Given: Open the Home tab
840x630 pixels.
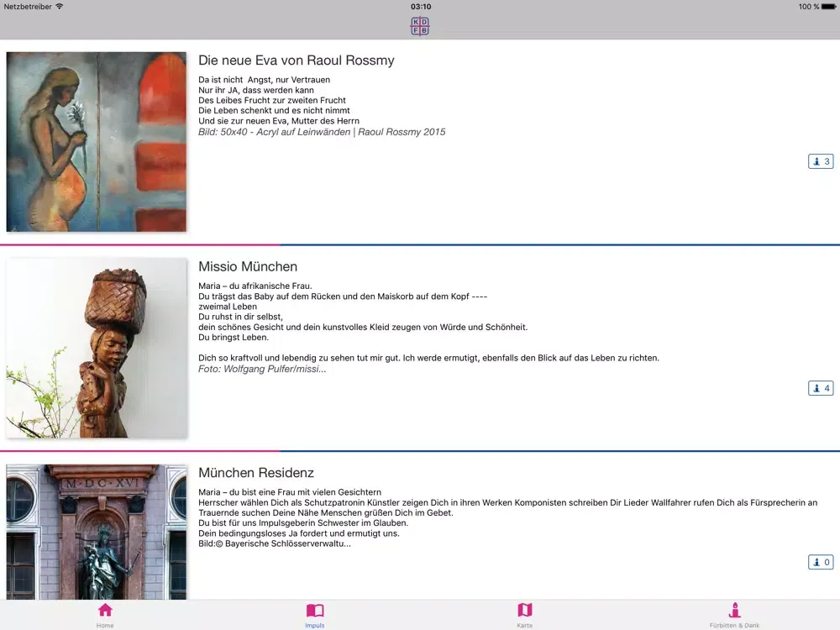Looking at the screenshot, I should (x=105, y=615).
